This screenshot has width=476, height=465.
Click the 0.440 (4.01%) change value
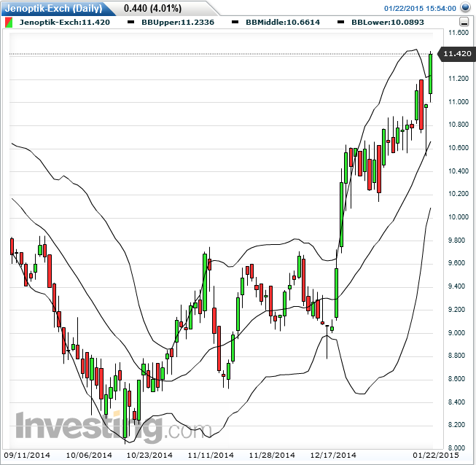click(x=152, y=8)
